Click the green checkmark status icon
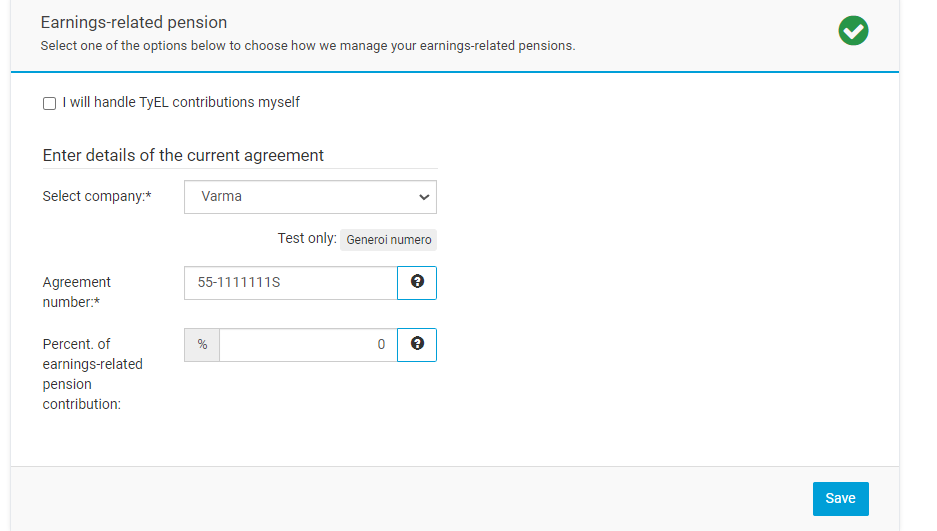937x531 pixels. pyautogui.click(x=853, y=31)
